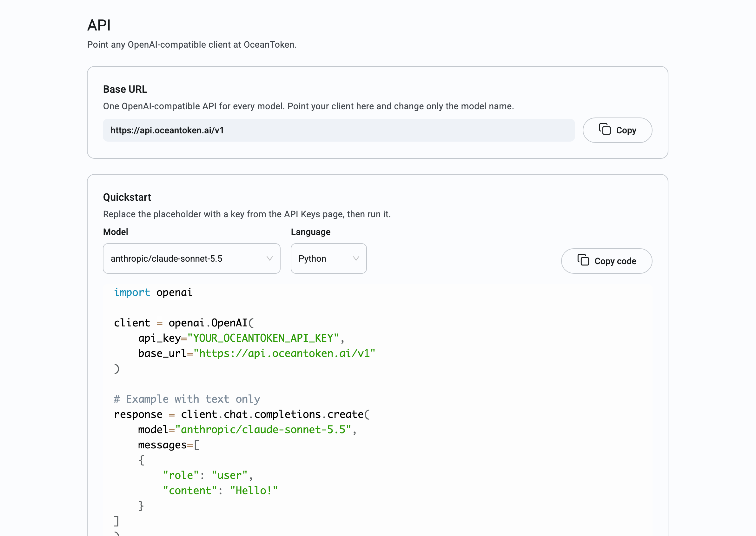This screenshot has height=536, width=756.
Task: Click the Copy code button
Action: click(x=607, y=261)
